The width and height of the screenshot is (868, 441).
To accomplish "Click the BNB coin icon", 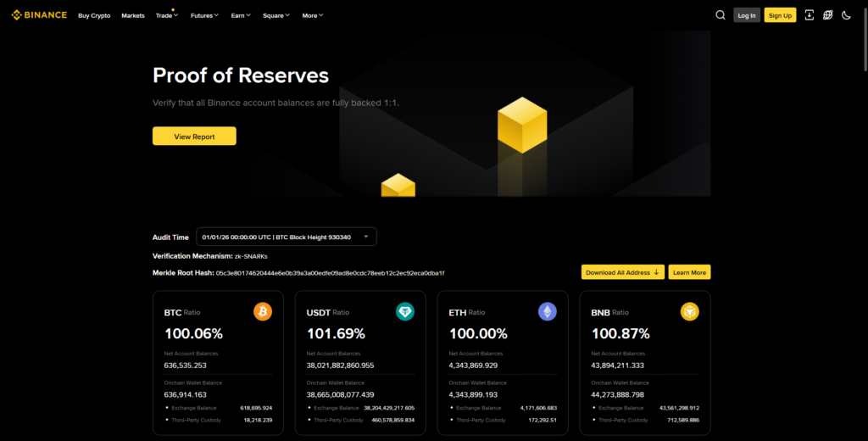I will tap(690, 311).
